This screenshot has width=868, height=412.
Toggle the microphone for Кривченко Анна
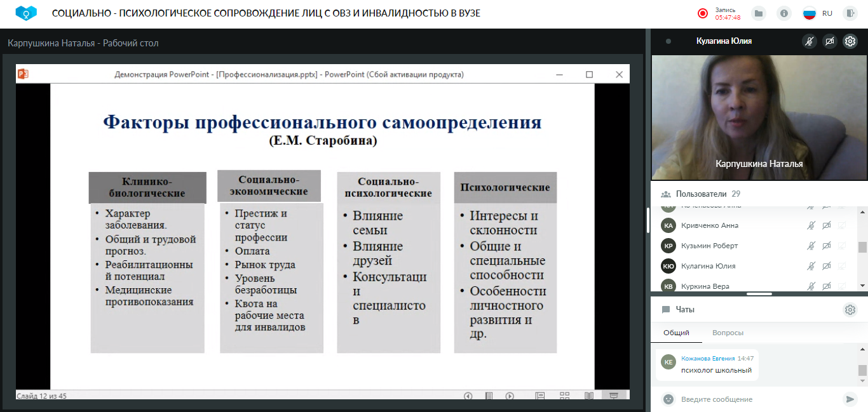(x=811, y=225)
